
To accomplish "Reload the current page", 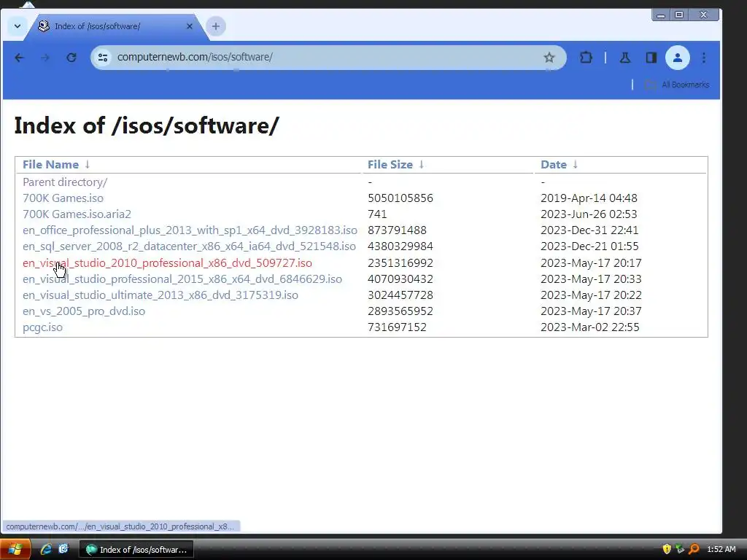I will pyautogui.click(x=71, y=58).
